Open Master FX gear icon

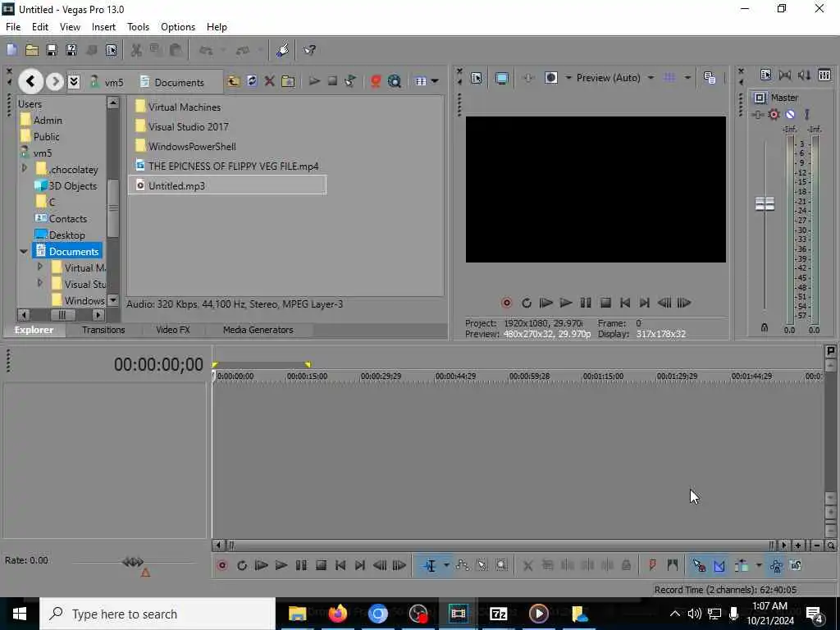[x=774, y=114]
